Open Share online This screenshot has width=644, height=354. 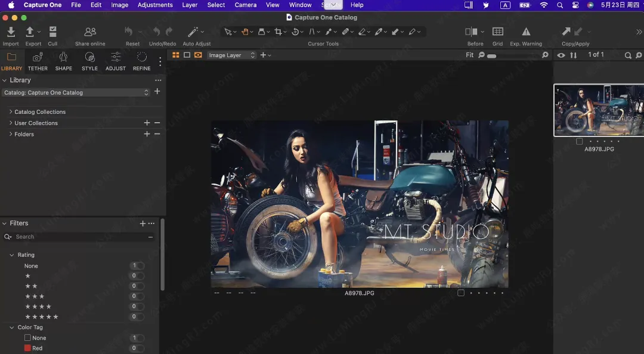(90, 32)
